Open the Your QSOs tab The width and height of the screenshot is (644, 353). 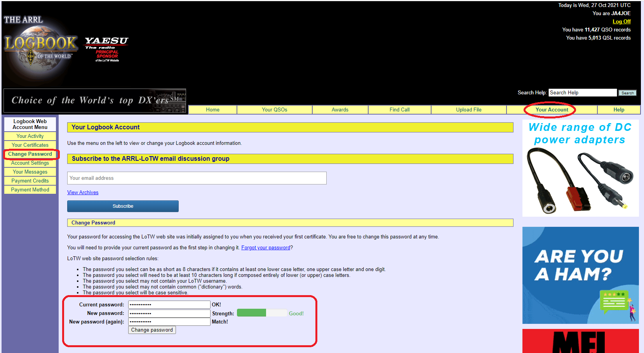[275, 110]
